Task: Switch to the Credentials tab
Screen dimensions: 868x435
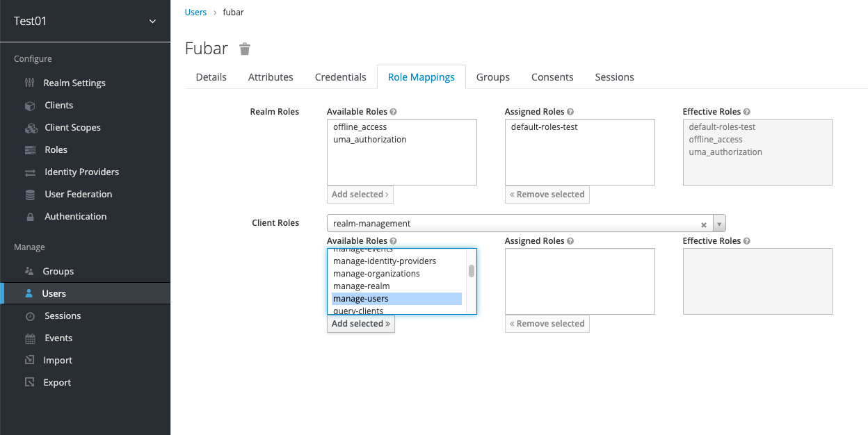Action: (x=340, y=77)
